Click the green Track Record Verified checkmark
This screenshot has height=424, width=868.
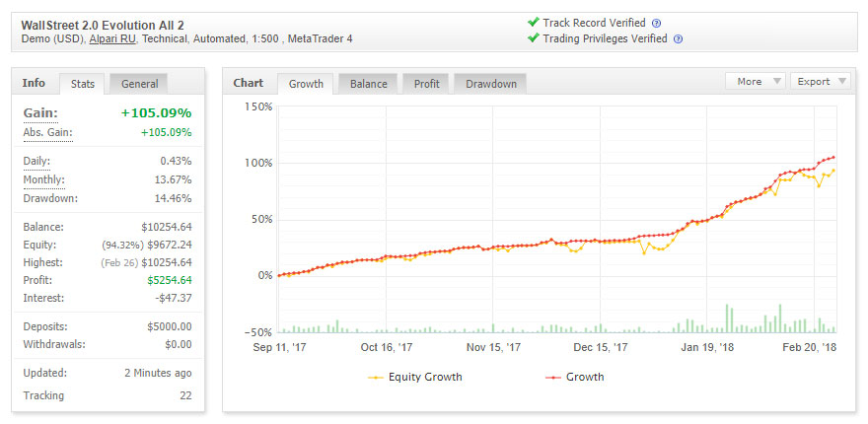click(x=533, y=22)
